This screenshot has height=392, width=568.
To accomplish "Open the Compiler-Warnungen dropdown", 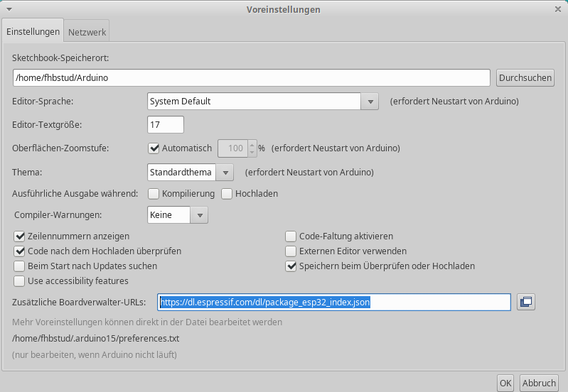I will click(200, 214).
